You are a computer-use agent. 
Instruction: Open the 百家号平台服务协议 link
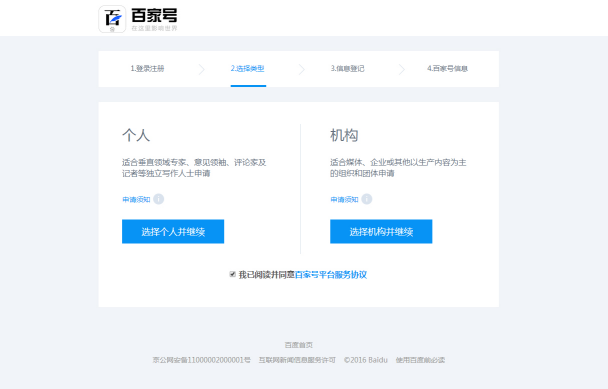tap(331, 275)
